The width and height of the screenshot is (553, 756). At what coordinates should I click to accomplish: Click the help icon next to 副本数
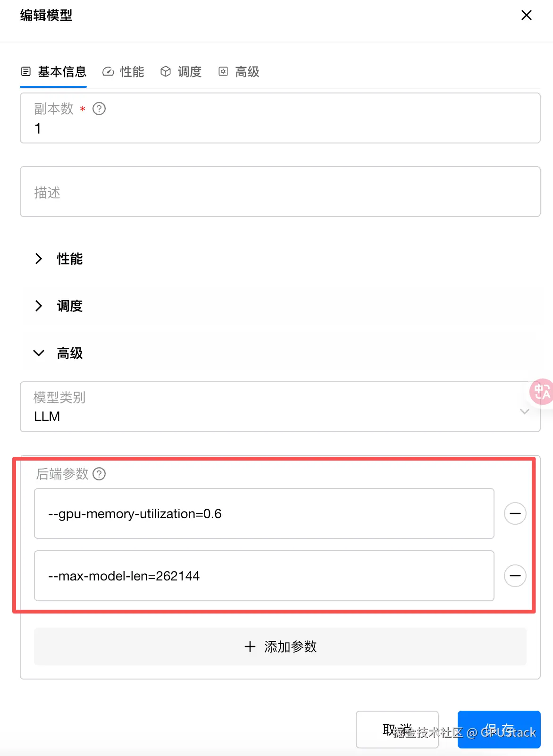99,109
